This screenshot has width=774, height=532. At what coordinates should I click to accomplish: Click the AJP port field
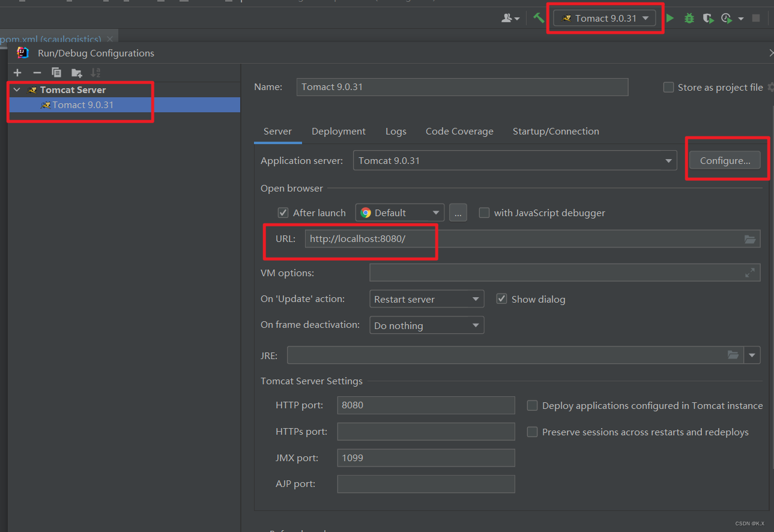(x=426, y=484)
